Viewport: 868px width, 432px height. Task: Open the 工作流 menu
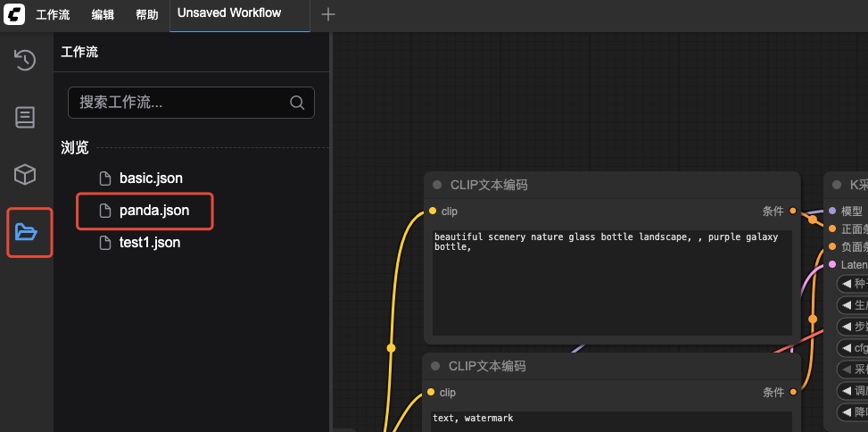pos(53,14)
